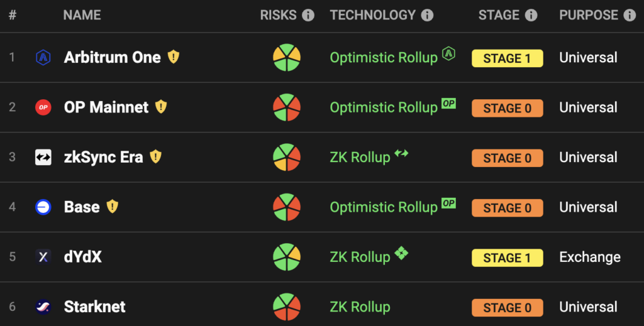Click the dYdX project logo
This screenshot has width=644, height=326.
[43, 257]
